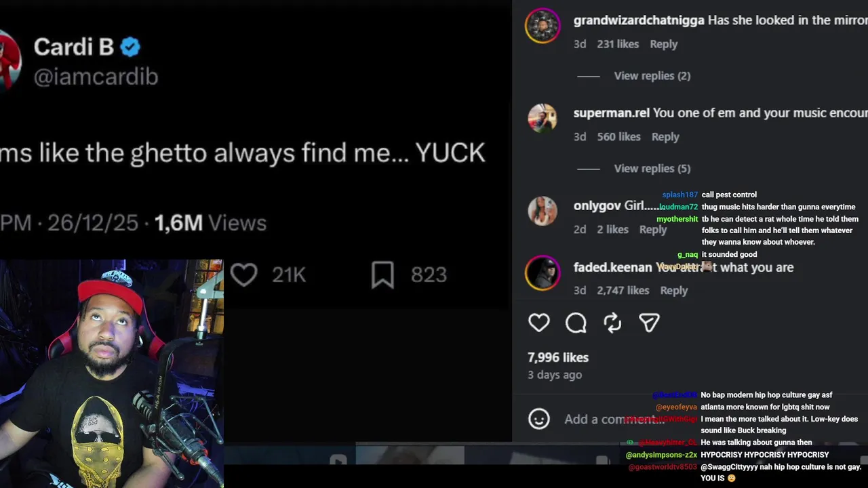The image size is (868, 488).
Task: Click Cardi B's verified badge
Action: coord(130,47)
